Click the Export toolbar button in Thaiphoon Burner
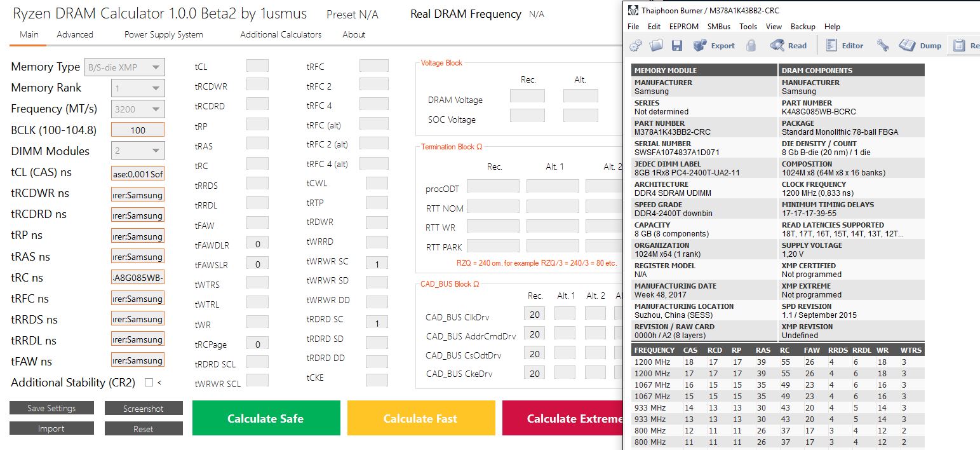Image resolution: width=980 pixels, height=450 pixels. [714, 45]
